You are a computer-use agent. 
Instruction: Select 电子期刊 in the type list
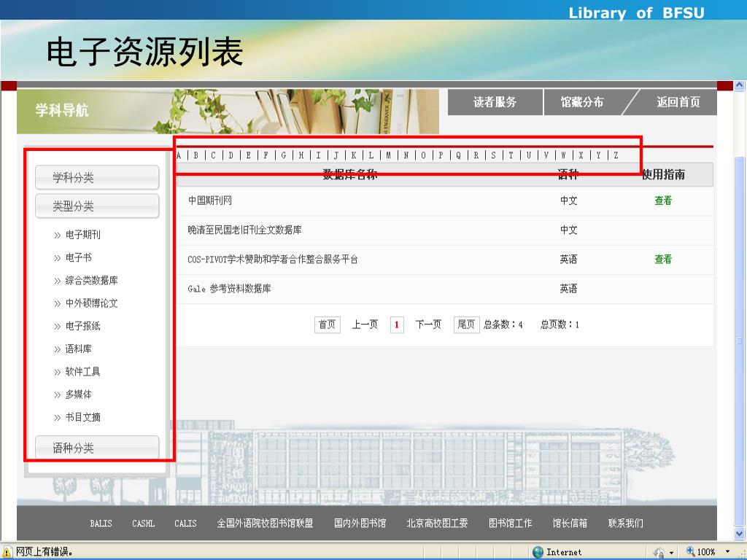83,235
